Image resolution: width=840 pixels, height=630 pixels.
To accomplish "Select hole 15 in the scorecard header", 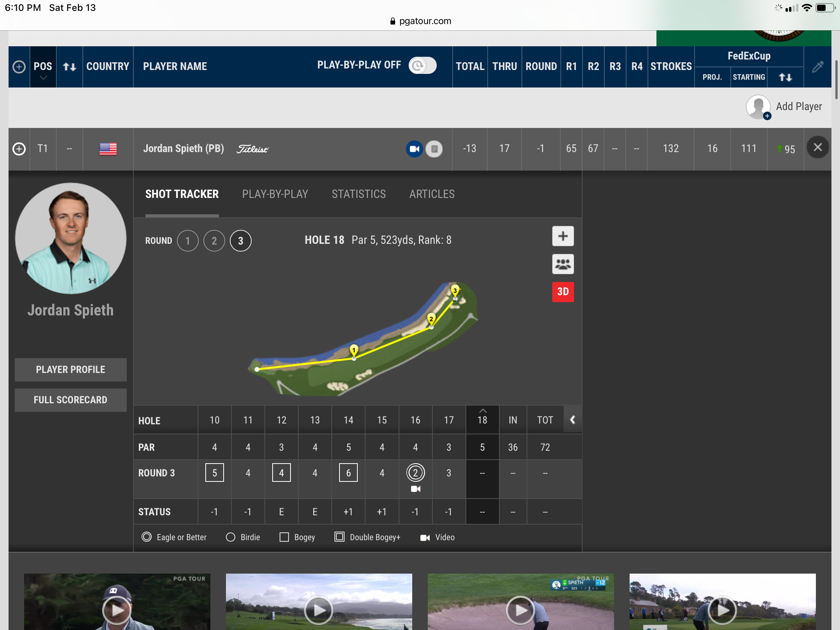I will coord(382,420).
